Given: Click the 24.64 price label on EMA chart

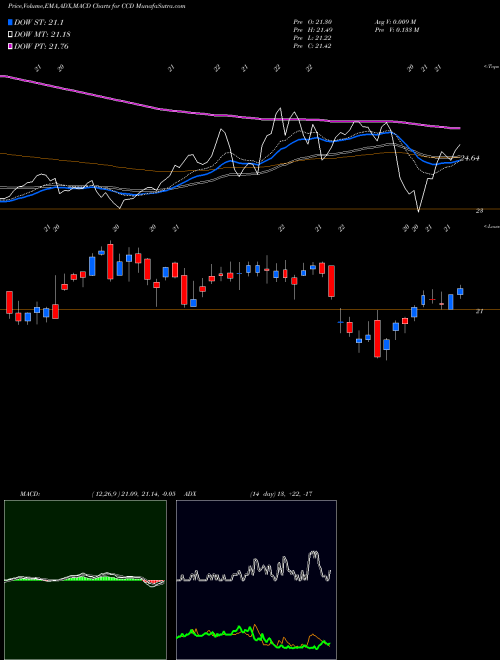Looking at the screenshot, I should click(x=470, y=158).
